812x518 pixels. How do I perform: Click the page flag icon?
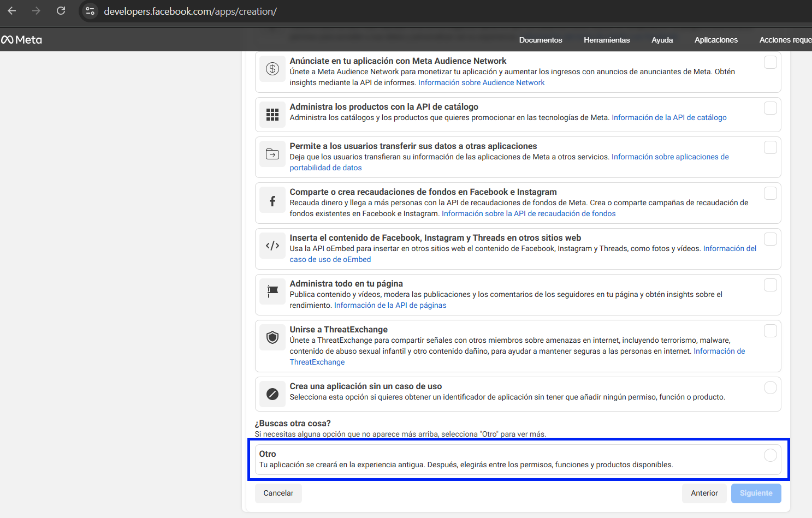[x=272, y=291]
